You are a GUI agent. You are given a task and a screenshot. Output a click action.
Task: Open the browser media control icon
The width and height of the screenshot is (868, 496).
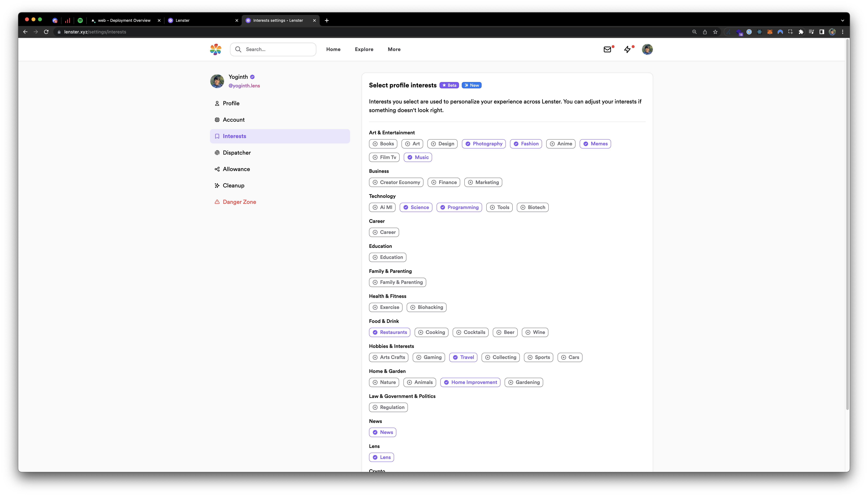(x=811, y=32)
